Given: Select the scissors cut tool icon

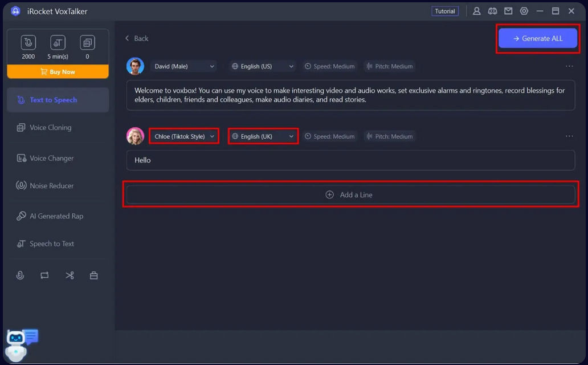Looking at the screenshot, I should pyautogui.click(x=70, y=275).
